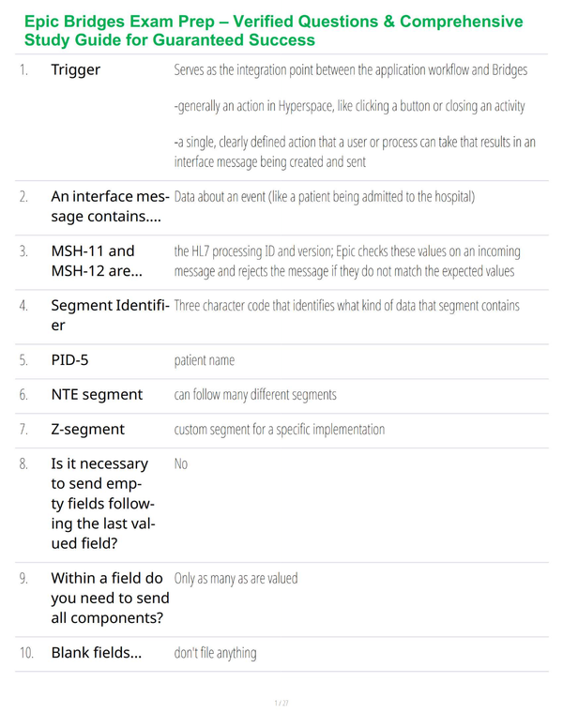Viewport: 563px width, 728px height.
Task: Select the term 'Trigger'
Action: (x=76, y=70)
